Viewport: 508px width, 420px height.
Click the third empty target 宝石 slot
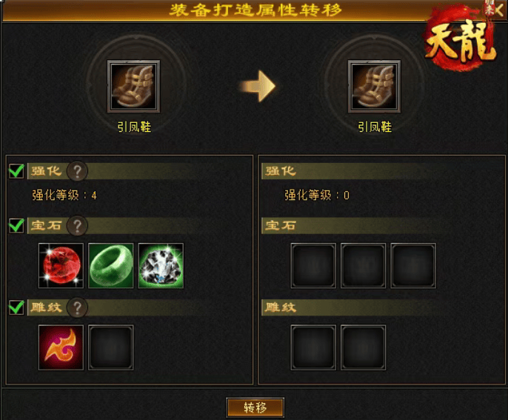click(413, 265)
